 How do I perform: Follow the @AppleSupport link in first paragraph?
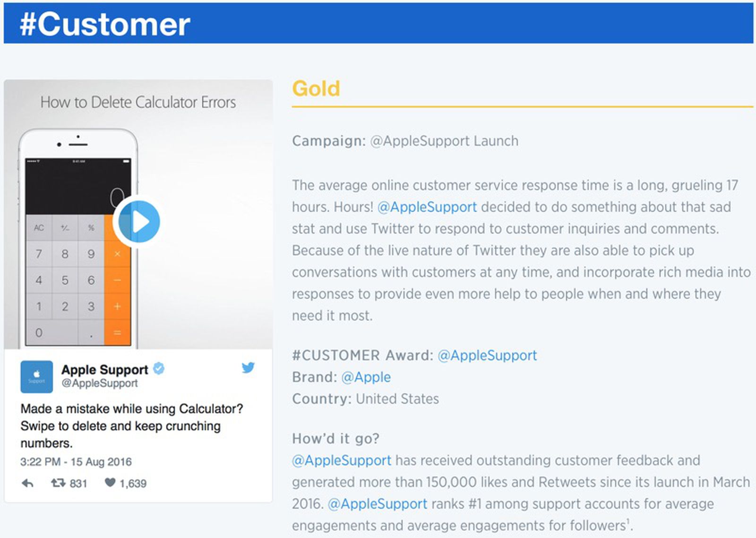click(427, 207)
